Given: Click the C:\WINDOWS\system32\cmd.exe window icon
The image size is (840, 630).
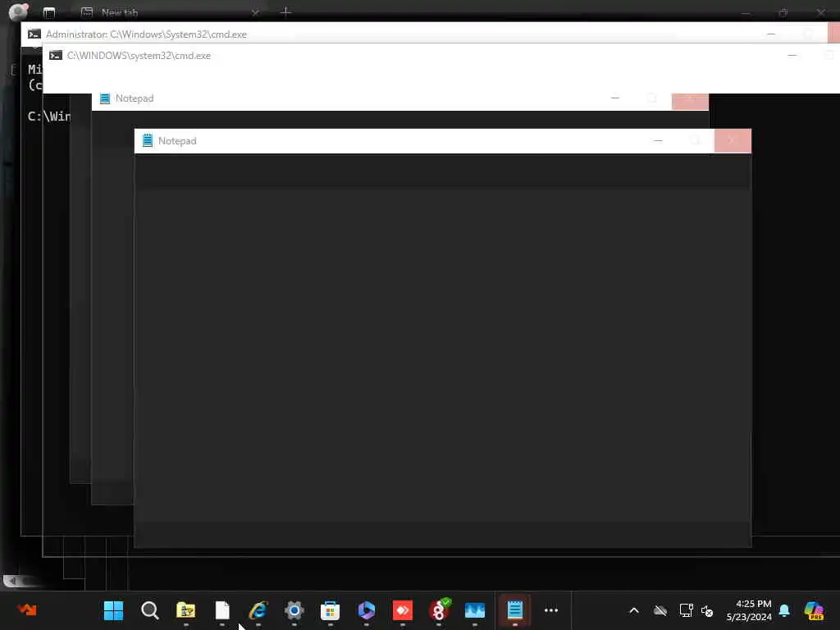Looking at the screenshot, I should click(56, 55).
